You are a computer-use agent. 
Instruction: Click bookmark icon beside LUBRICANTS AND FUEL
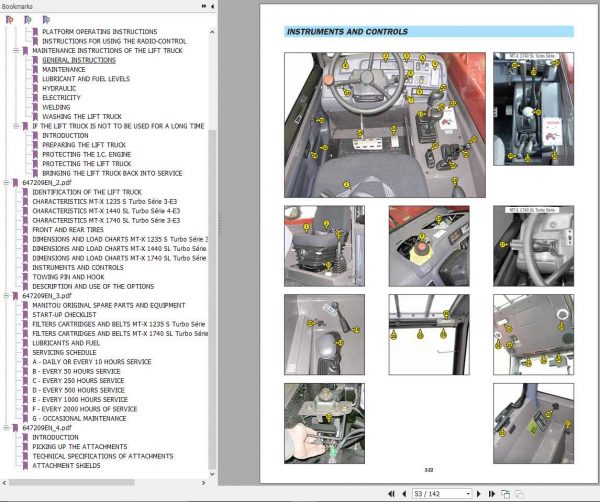click(x=25, y=343)
